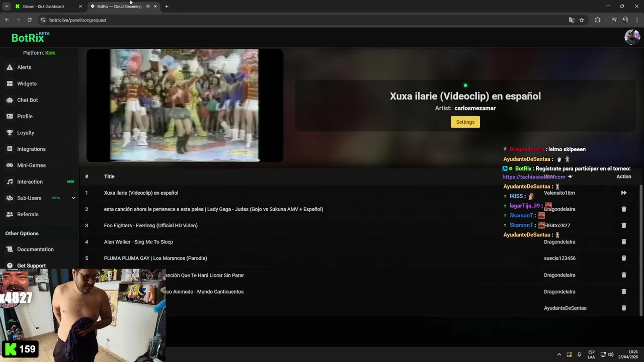Click the Chat Bot robot icon
The image size is (644, 362).
pyautogui.click(x=10, y=100)
